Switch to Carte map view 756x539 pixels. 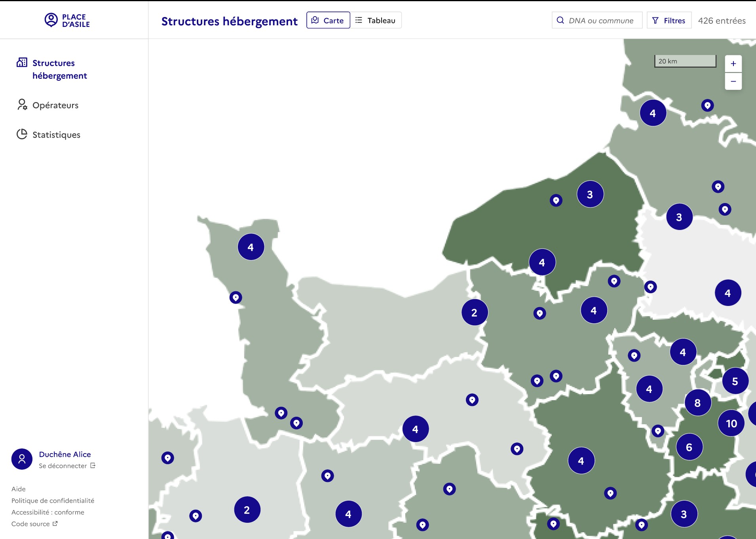coord(328,21)
